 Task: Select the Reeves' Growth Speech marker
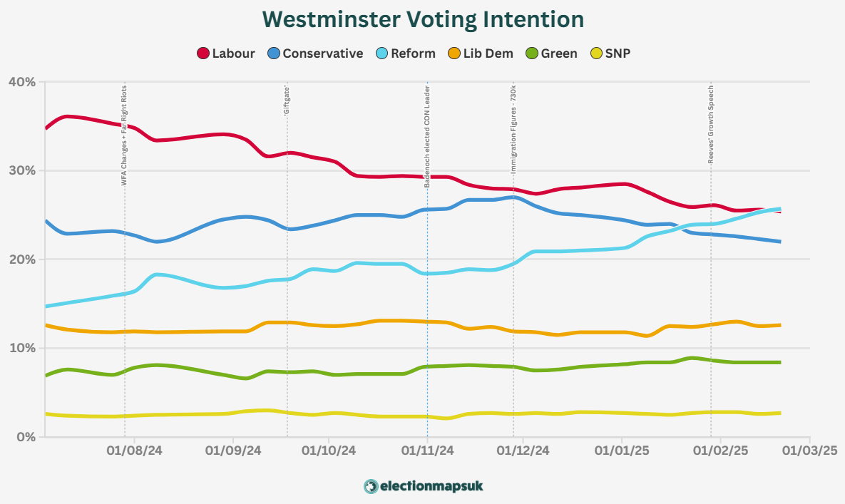[711, 124]
